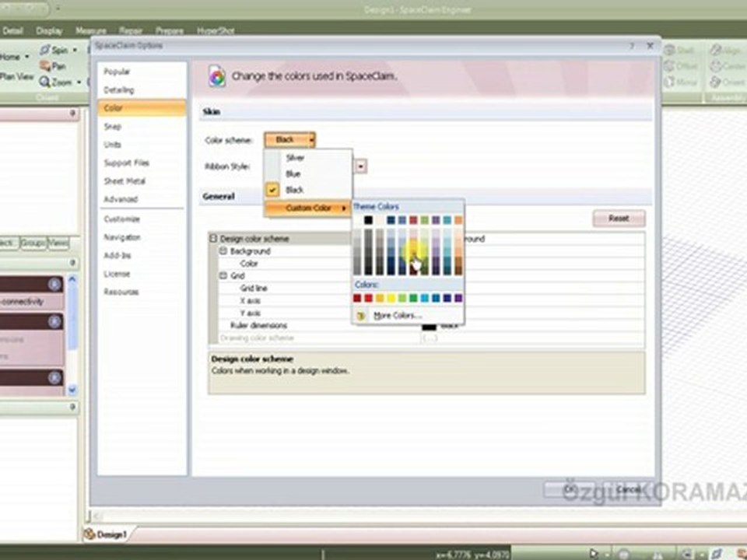Viewport: 747px width, 560px height.
Task: Pick the orange theme color swatch in top row
Action: pos(458,219)
